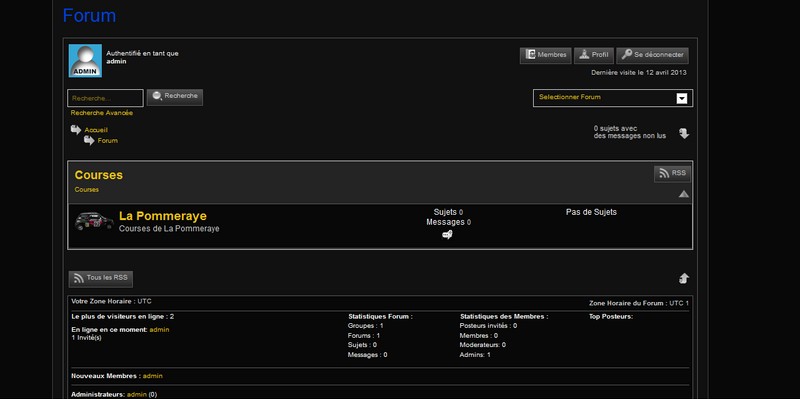Open the Selectionner Forum dropdown
800x399 pixels.
point(613,98)
